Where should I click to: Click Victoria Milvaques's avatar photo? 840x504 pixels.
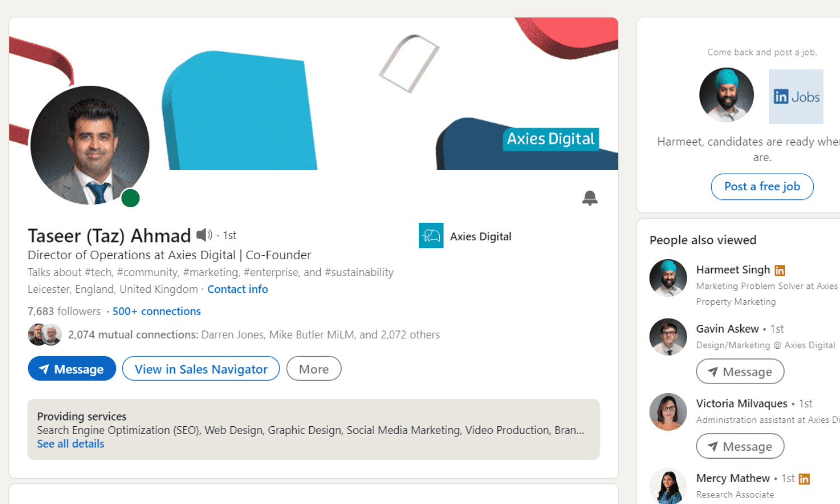pos(668,412)
